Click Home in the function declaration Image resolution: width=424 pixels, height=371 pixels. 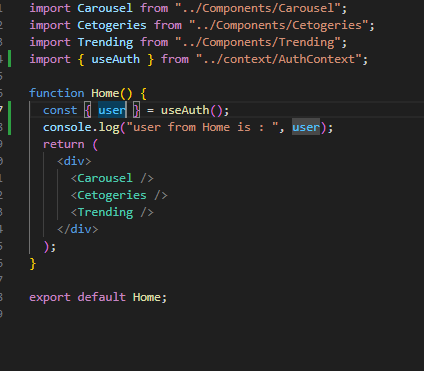[105, 93]
